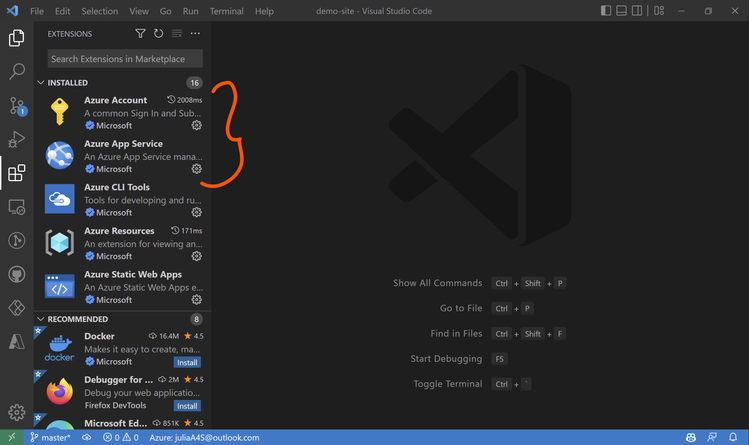Open the Run and Debug view
This screenshot has height=445, width=749.
tap(17, 139)
